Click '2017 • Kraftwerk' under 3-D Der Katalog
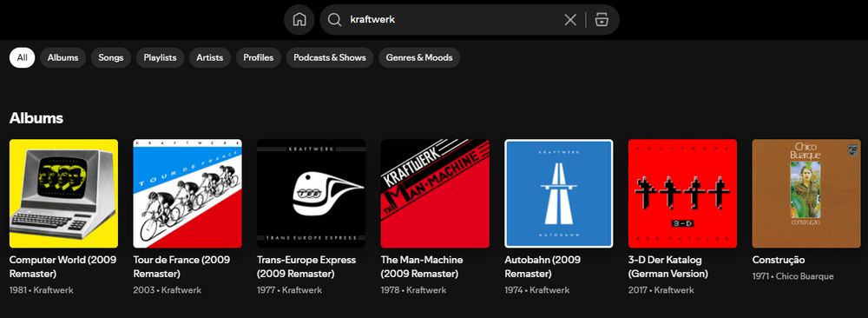Image resolution: width=868 pixels, height=318 pixels. point(661,289)
